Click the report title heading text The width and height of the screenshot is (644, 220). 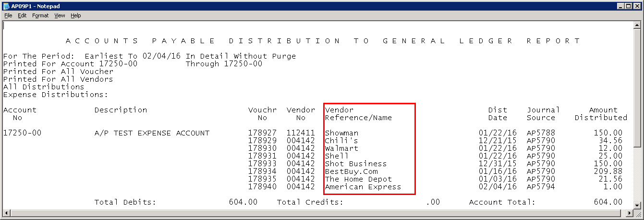coord(323,41)
